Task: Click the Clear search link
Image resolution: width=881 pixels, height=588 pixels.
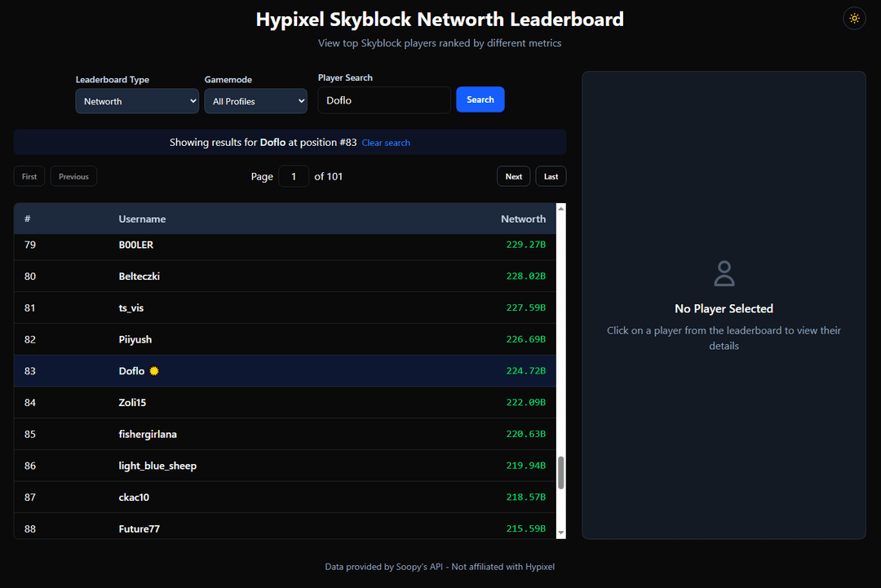Action: (x=386, y=143)
